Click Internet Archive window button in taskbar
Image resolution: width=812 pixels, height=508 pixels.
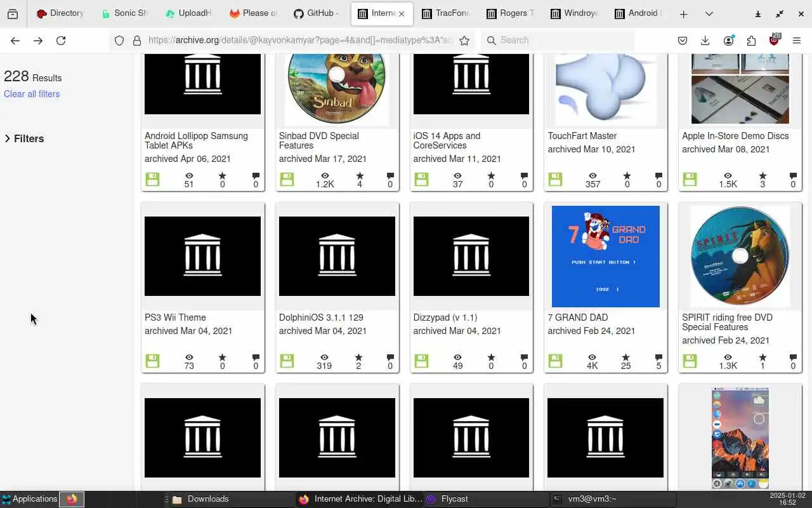pos(359,499)
